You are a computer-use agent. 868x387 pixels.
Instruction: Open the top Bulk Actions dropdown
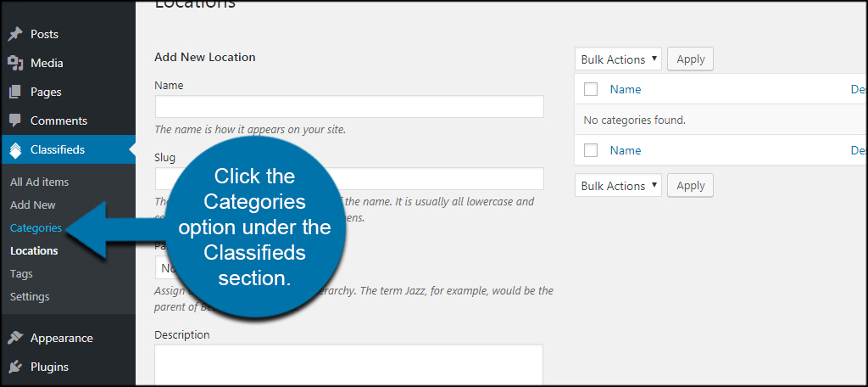(x=618, y=59)
